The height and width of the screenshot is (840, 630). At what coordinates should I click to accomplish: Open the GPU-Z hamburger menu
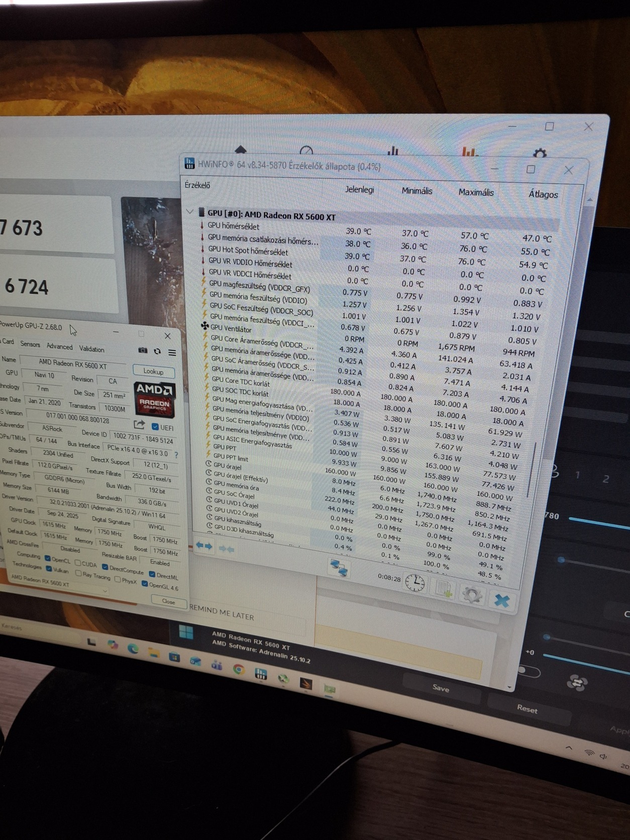[172, 353]
